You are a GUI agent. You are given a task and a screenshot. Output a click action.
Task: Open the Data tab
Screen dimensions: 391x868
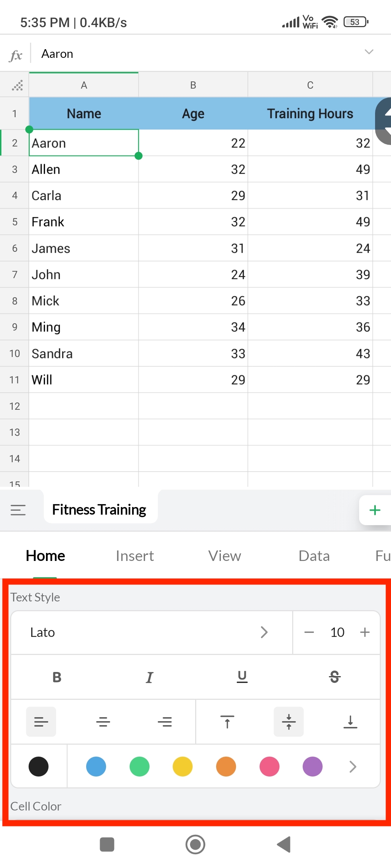pyautogui.click(x=314, y=556)
